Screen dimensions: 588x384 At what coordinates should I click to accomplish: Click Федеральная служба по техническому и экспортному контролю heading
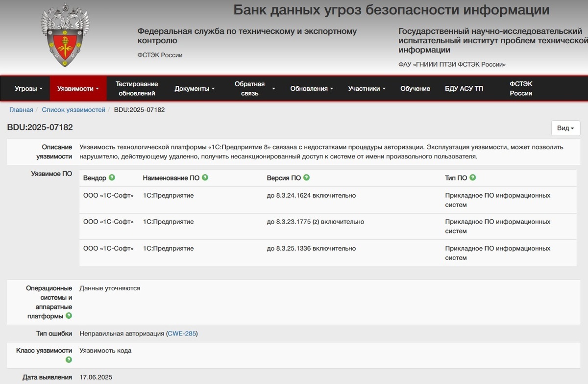[x=247, y=36]
